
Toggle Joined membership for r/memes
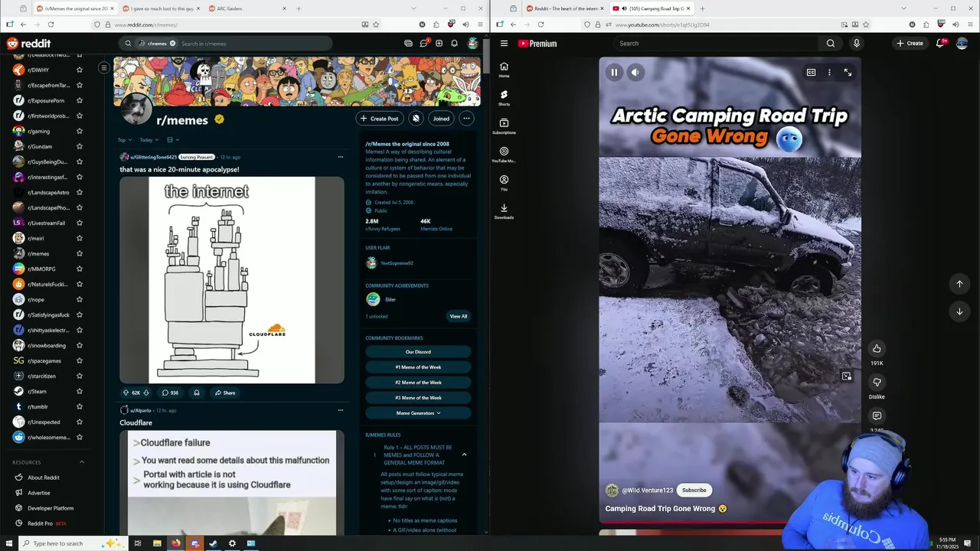click(x=441, y=119)
